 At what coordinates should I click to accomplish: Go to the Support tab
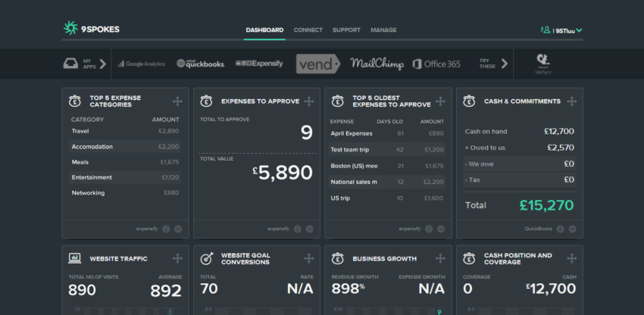346,30
